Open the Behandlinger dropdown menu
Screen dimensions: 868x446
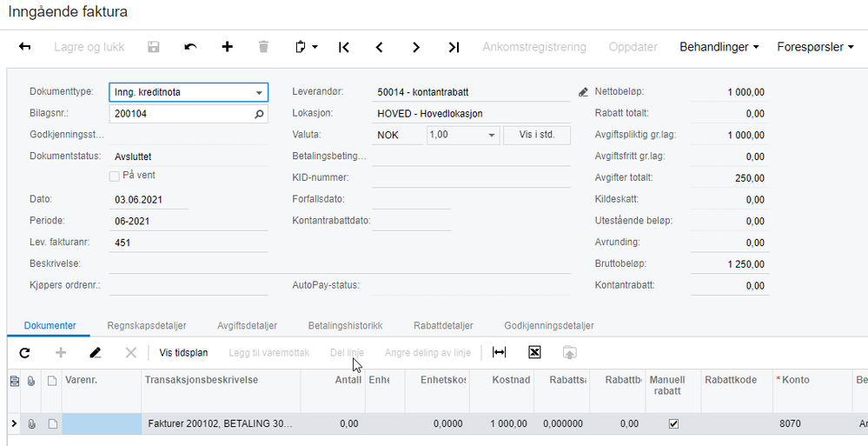click(719, 47)
